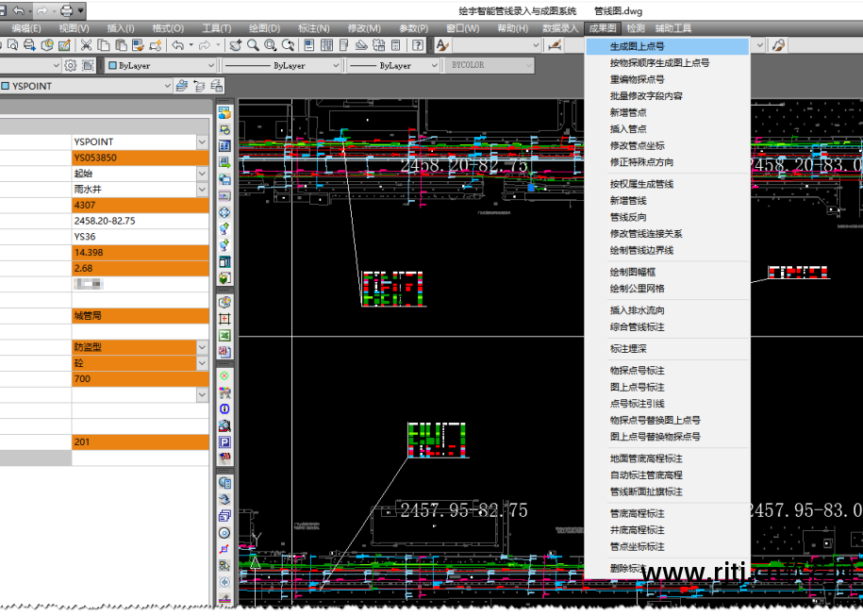Click the Help question mark icon
This screenshot has width=863, height=616.
tap(417, 45)
